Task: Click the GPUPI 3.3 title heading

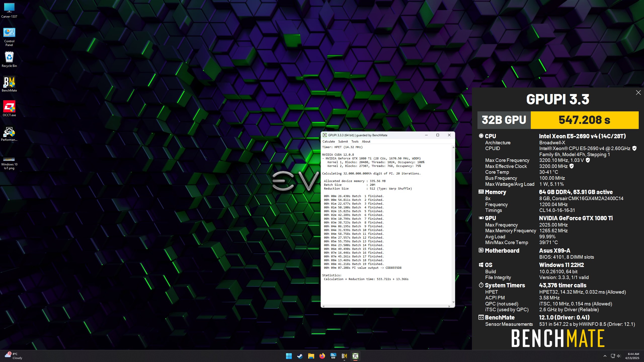Action: coord(558,99)
